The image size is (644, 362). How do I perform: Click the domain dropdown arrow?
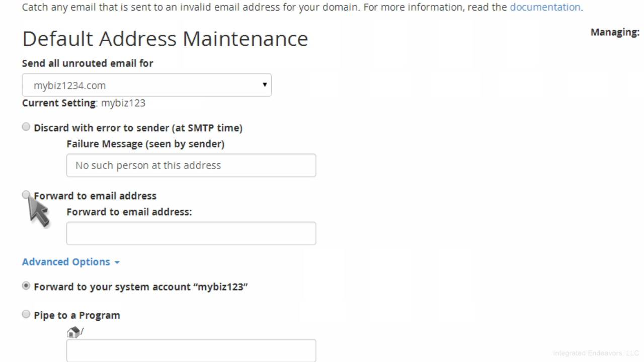pos(265,84)
